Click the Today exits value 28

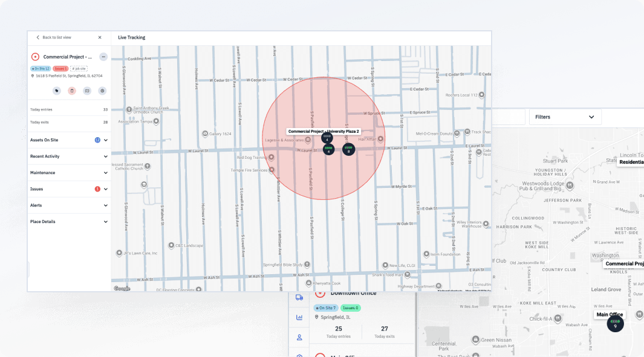click(x=106, y=122)
